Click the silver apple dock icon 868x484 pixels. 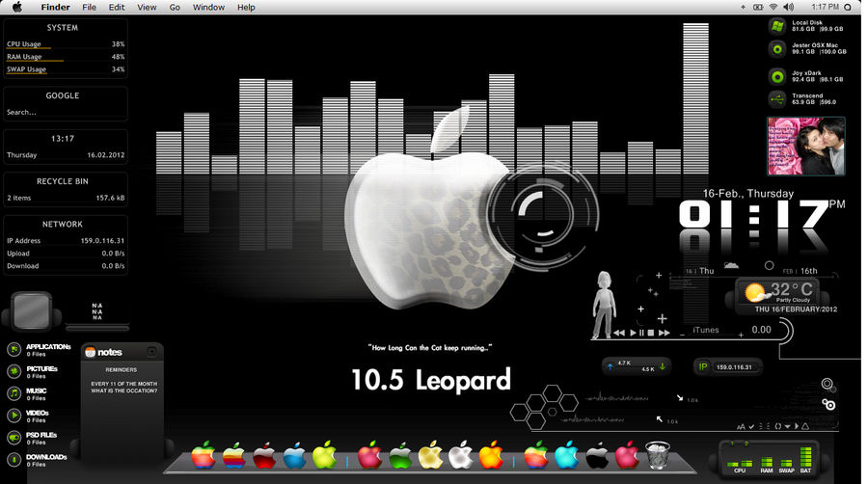pyautogui.click(x=461, y=455)
